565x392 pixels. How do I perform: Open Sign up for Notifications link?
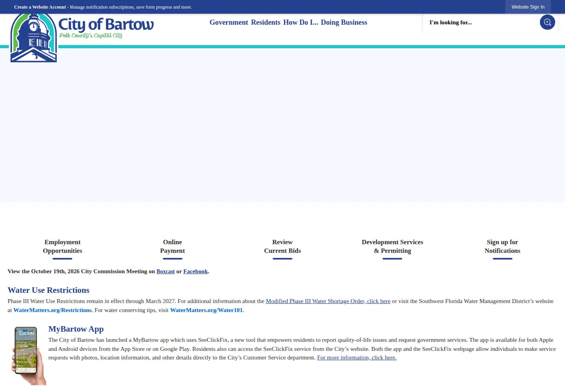[503, 247]
